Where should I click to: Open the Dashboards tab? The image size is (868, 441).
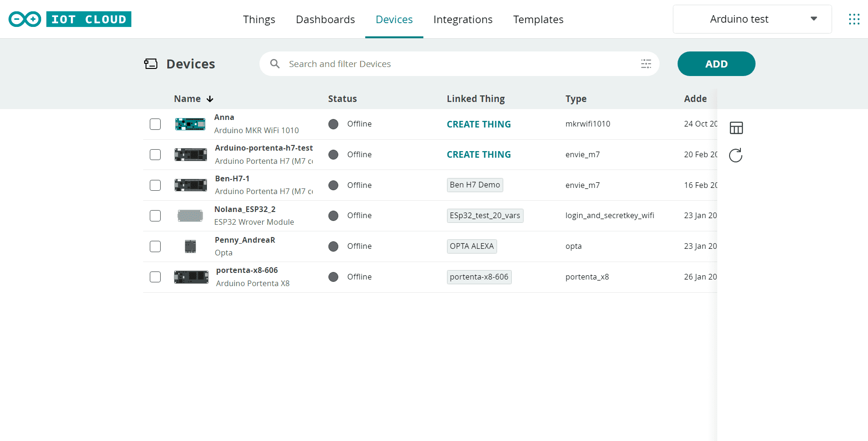325,19
